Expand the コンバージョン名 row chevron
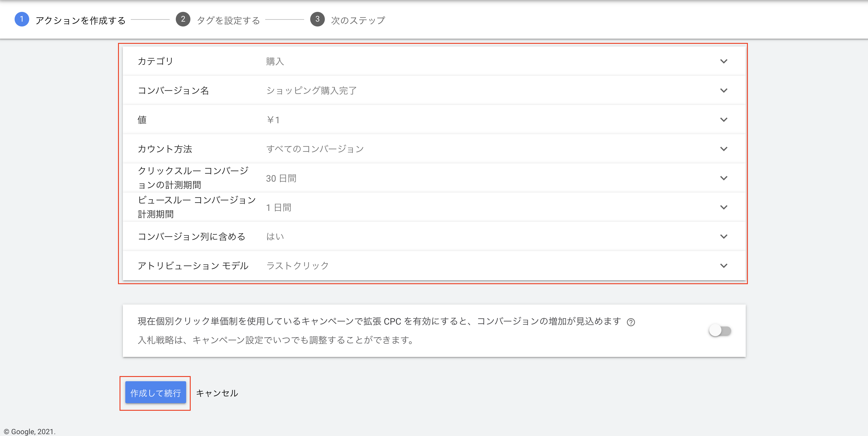The height and width of the screenshot is (436, 868). tap(724, 90)
